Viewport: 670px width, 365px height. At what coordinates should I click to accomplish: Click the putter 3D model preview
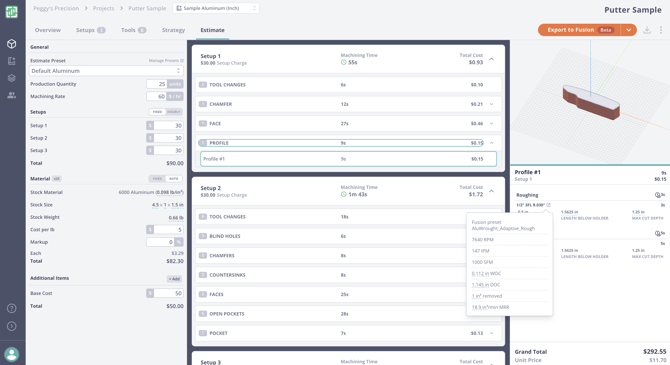click(x=591, y=101)
